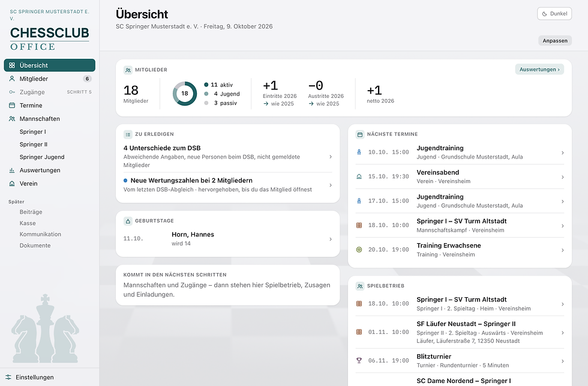This screenshot has height=386, width=588.
Task: Click the Auswertungen bar chart icon
Action: click(12, 170)
